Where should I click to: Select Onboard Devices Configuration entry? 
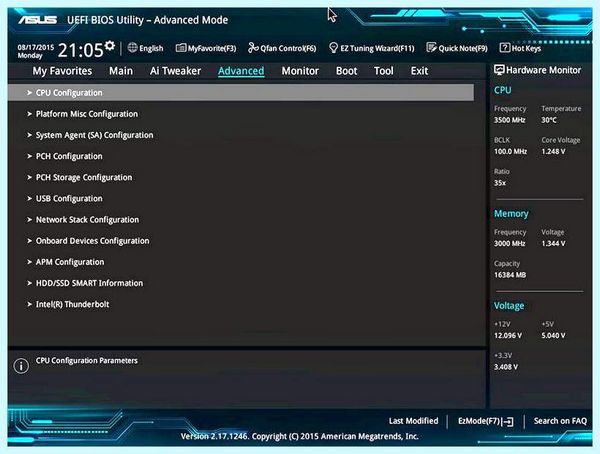click(92, 241)
